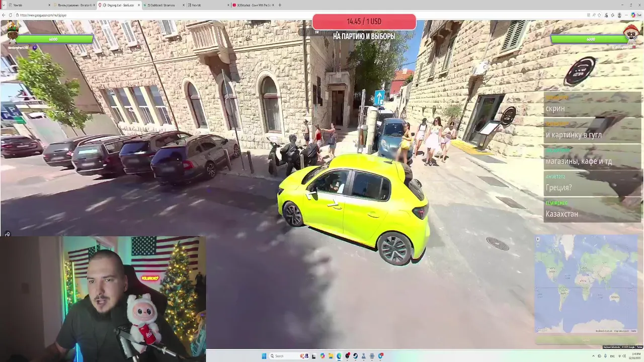
Task: Click the chat message и картинку в гугл
Action: 574,135
